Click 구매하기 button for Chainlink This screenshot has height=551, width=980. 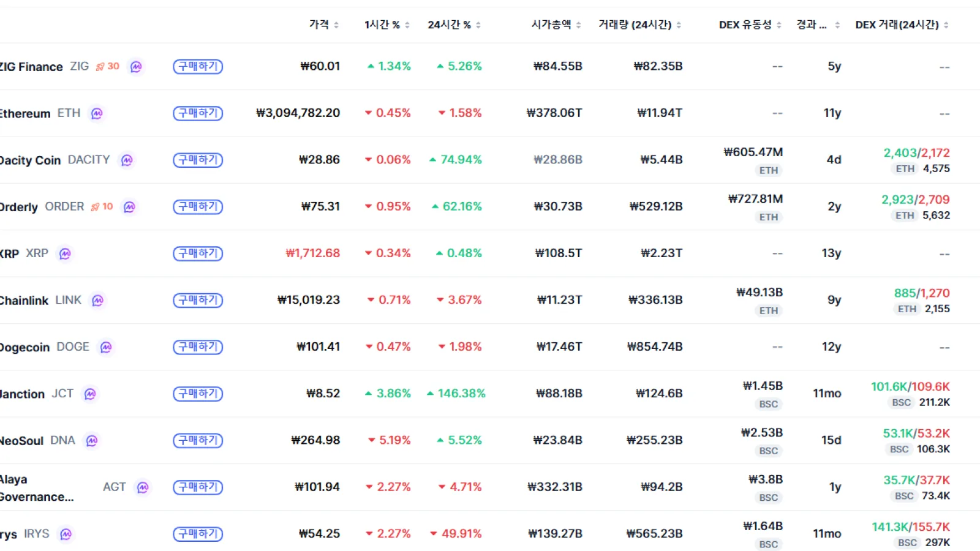coord(198,300)
